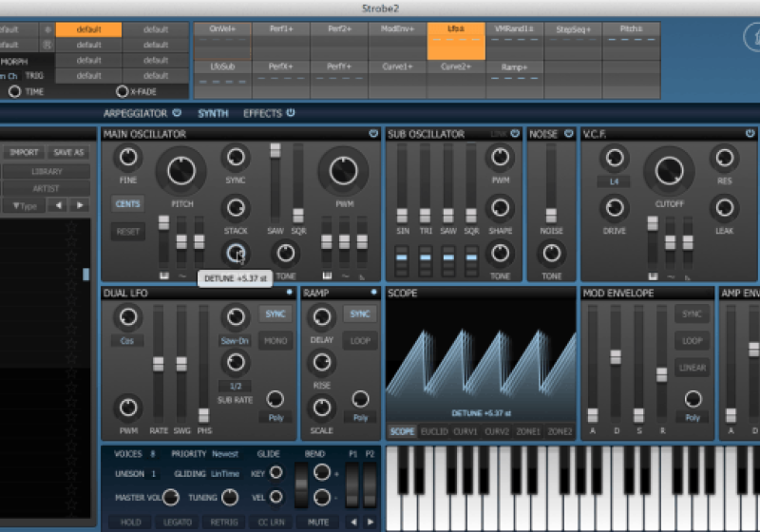
Task: Toggle SYNC in the Dual LFO panel
Action: pyautogui.click(x=275, y=314)
